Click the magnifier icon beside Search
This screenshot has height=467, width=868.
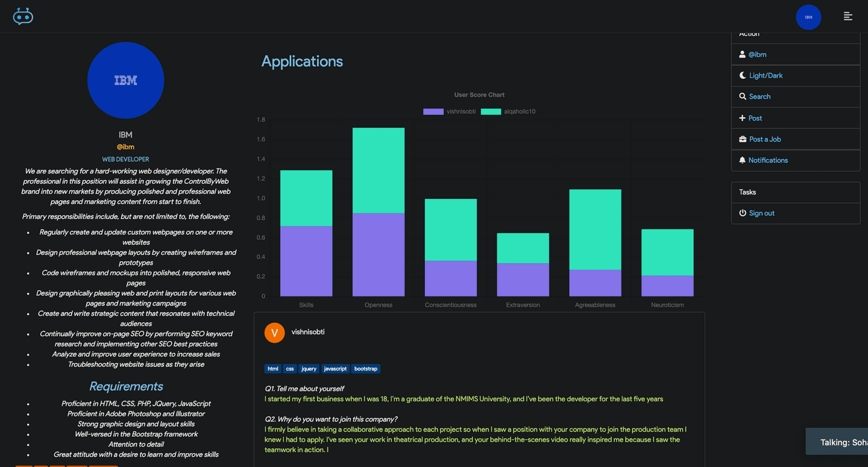pos(743,96)
